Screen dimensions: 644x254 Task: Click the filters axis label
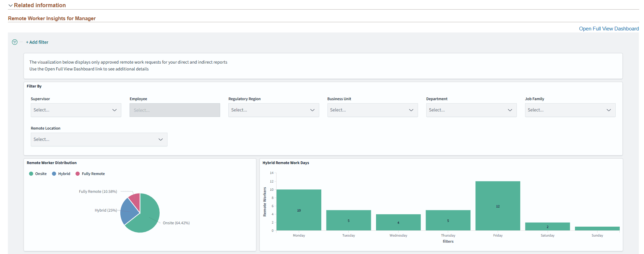(x=448, y=241)
